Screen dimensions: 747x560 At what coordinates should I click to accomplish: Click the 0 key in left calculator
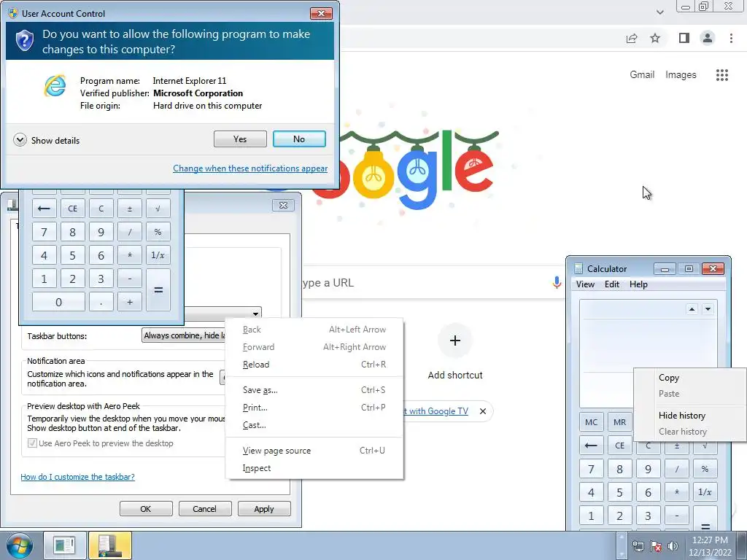[58, 302]
